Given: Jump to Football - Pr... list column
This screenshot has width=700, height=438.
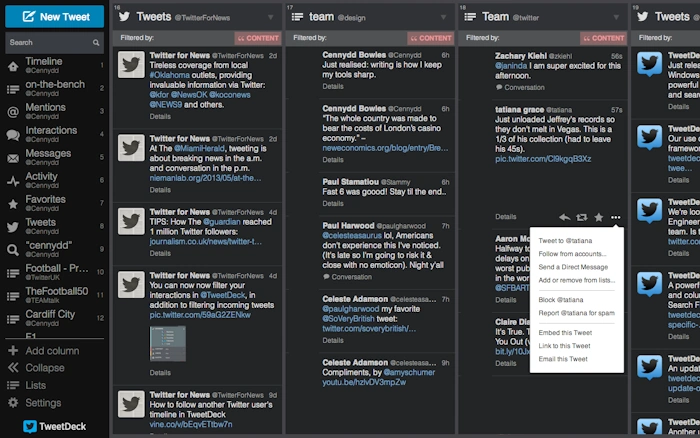Looking at the screenshot, I should click(54, 272).
